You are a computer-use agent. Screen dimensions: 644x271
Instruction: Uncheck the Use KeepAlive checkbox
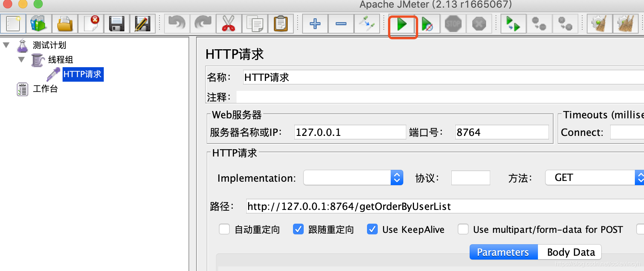(372, 229)
